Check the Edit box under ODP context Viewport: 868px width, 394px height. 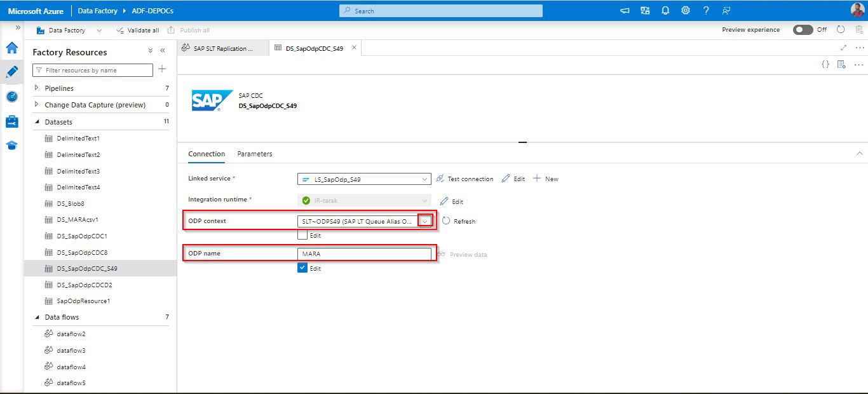[x=303, y=235]
